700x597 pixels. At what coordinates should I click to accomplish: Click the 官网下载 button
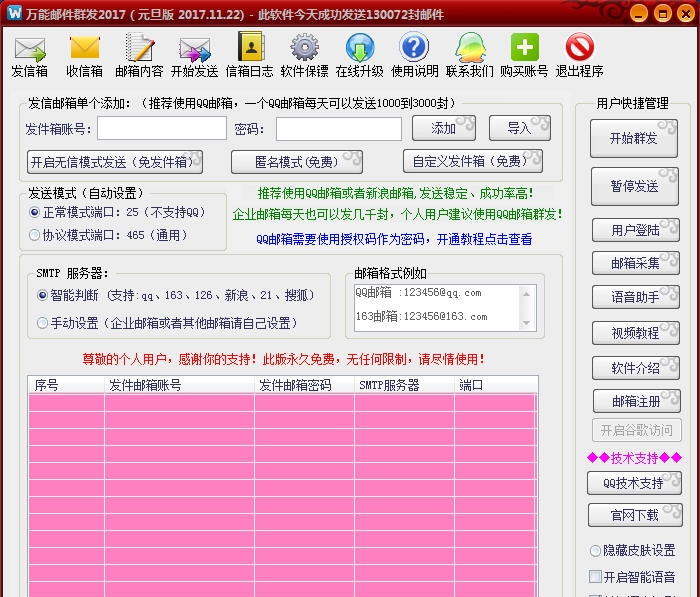[635, 515]
